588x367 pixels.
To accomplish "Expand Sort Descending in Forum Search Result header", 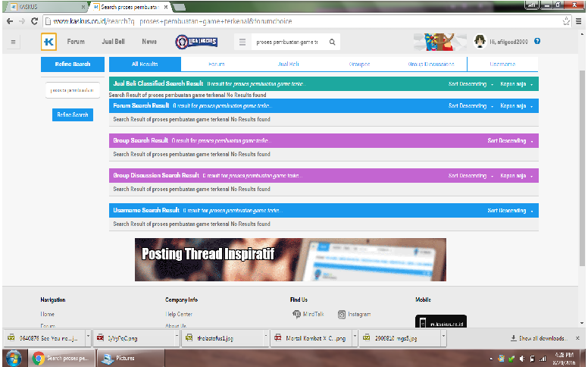I will 471,106.
